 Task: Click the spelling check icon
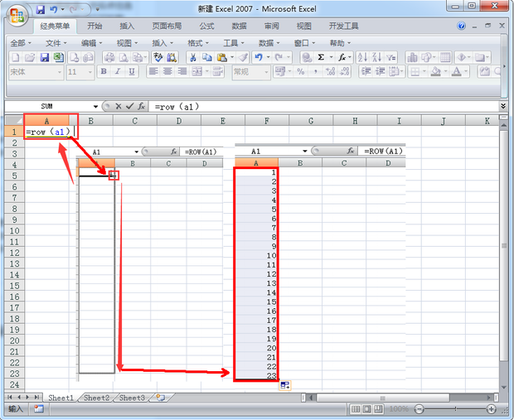pos(158,58)
